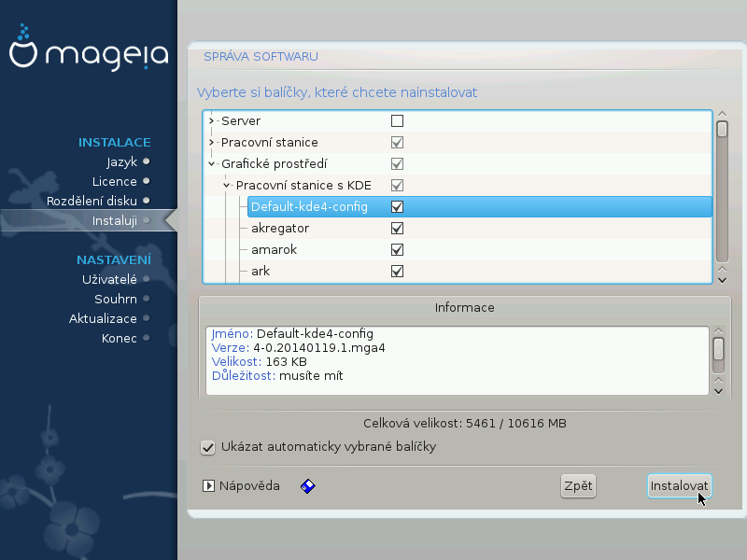
Task: Collapse the Grafické prostředí tree group
Action: 212,164
